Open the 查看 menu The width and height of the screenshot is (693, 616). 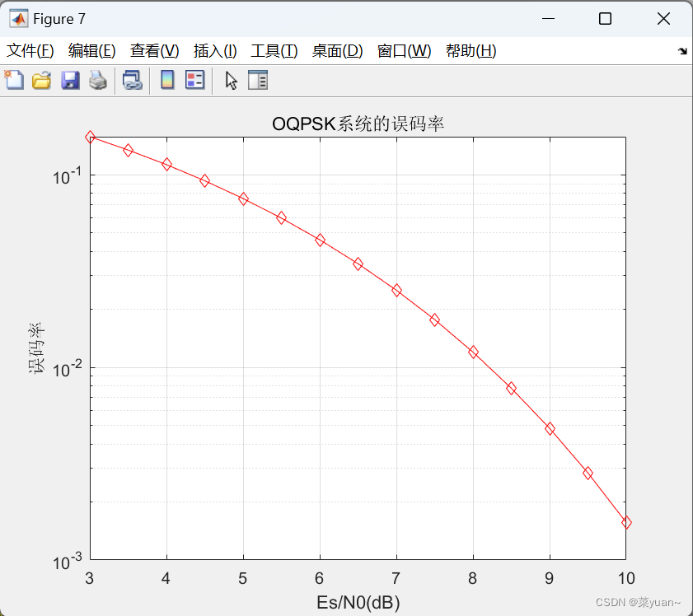coord(154,50)
